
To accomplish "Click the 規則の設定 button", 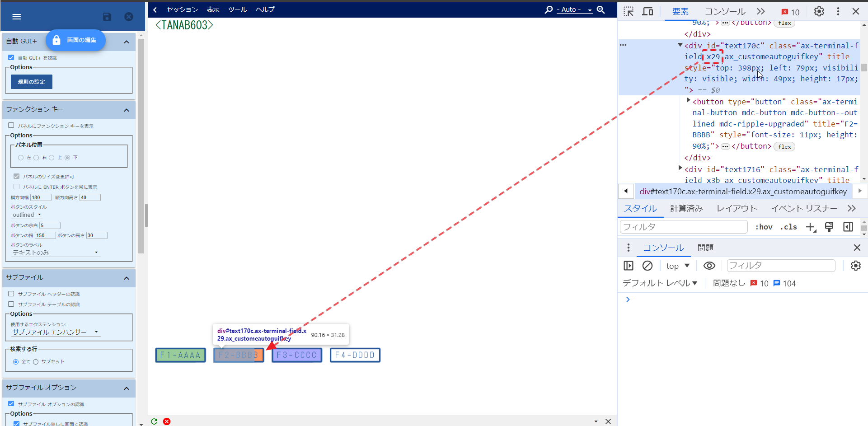I will coord(31,82).
